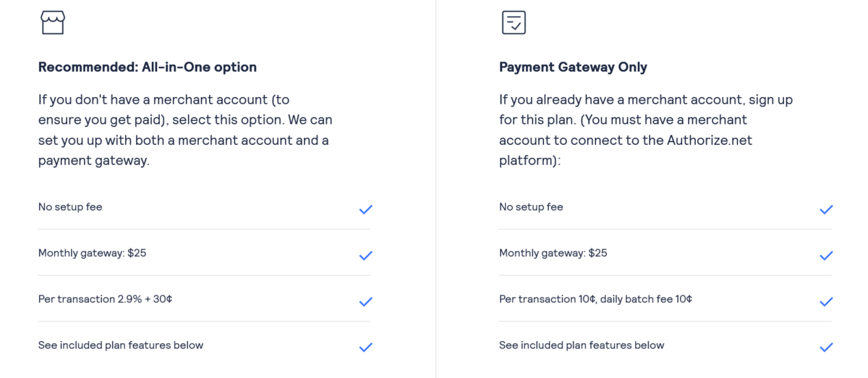This screenshot has width=868, height=378.
Task: Click the "Per transaction 10¢, daily batch fee 10¢" text
Action: point(595,299)
